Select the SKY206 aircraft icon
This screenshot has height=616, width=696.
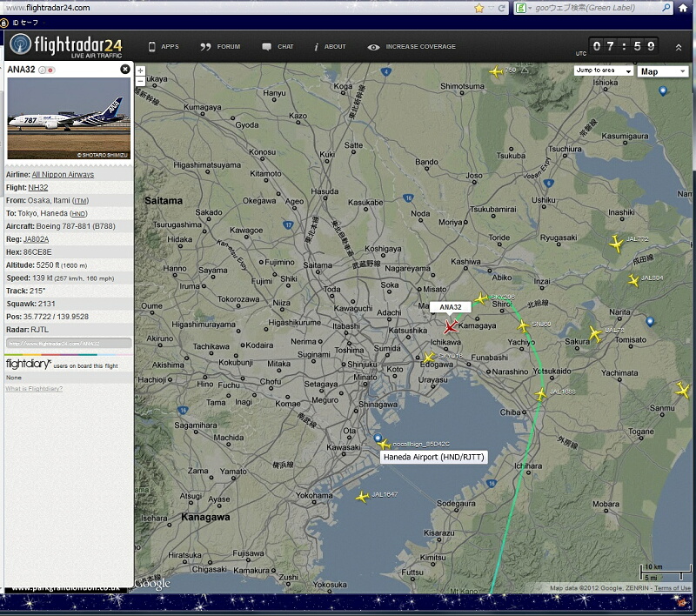481,298
